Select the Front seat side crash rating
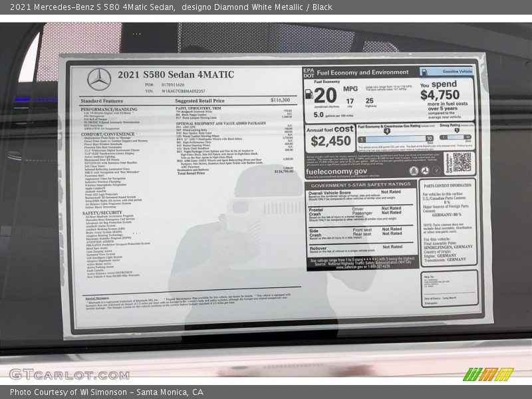The image size is (532, 399). 392,229
